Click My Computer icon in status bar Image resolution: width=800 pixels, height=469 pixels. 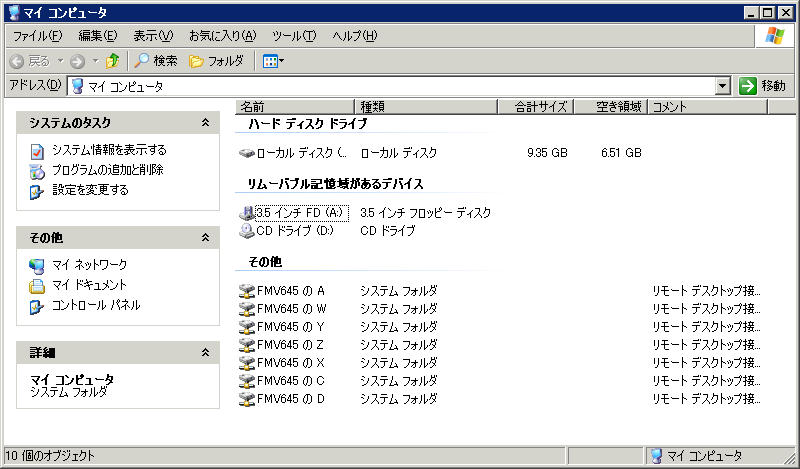coord(657,456)
